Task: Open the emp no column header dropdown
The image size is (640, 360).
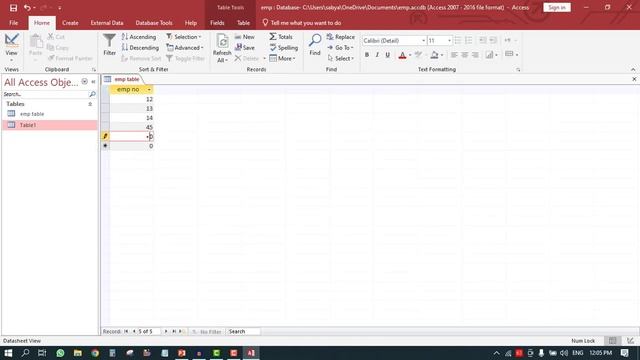Action: tap(149, 89)
